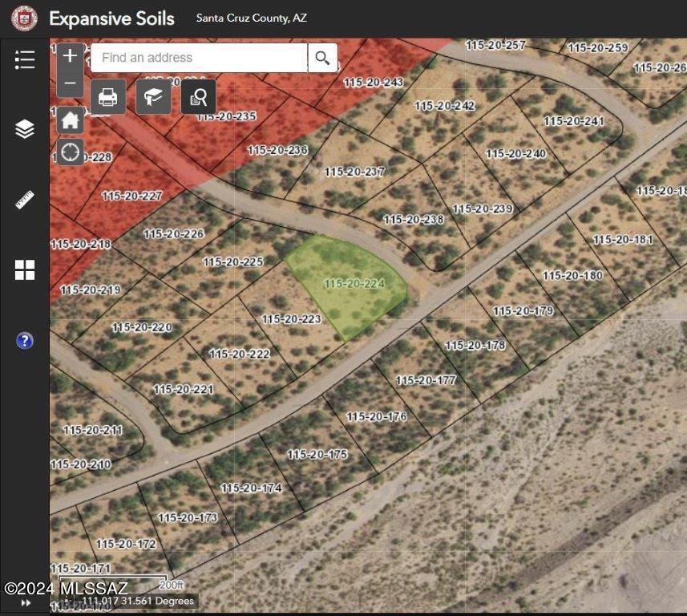Screen dimensions: 687x616
Task: Click parcel label 115-20-172
Action: point(126,544)
